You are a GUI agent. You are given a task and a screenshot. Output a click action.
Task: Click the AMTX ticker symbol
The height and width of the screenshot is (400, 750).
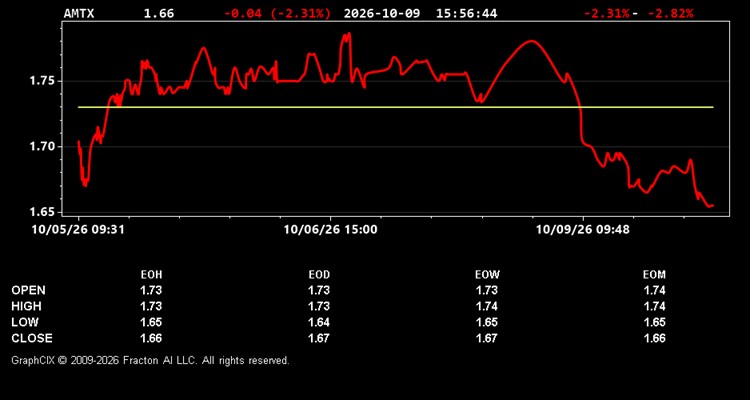tap(79, 13)
